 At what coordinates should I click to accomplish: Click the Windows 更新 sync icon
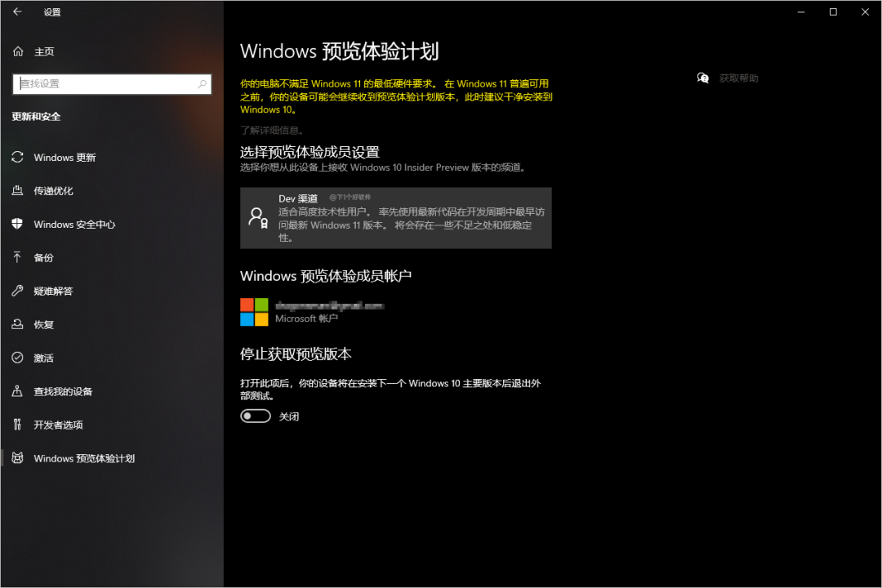click(x=17, y=157)
